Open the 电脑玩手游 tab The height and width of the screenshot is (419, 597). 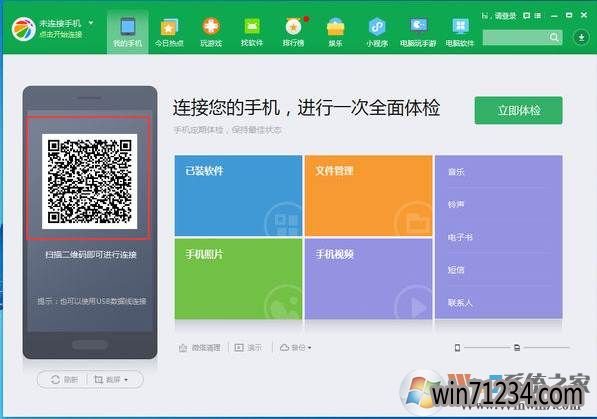[x=418, y=33]
